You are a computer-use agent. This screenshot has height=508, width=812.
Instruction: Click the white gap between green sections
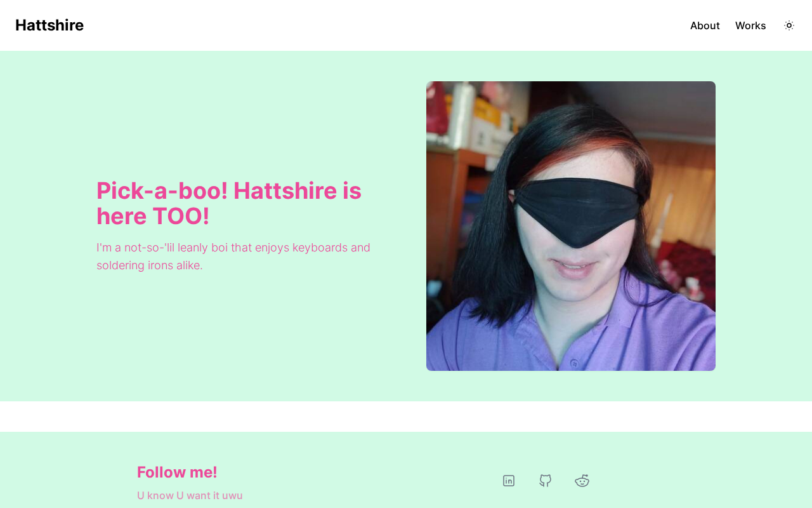[406, 417]
